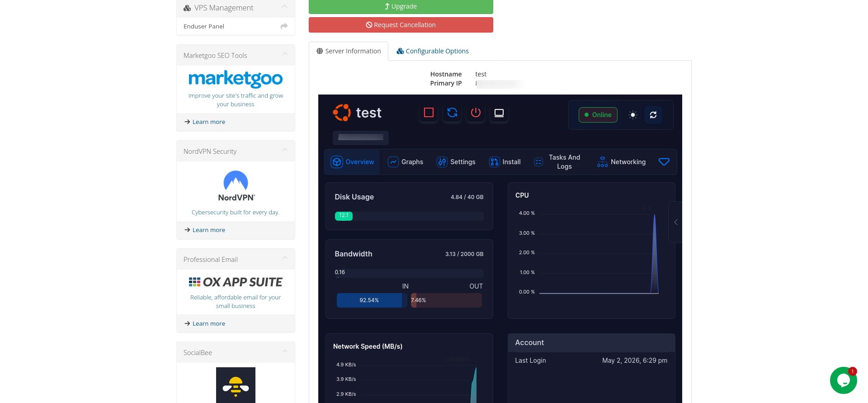Open the VNC console monitor icon
868x403 pixels.
tap(499, 113)
